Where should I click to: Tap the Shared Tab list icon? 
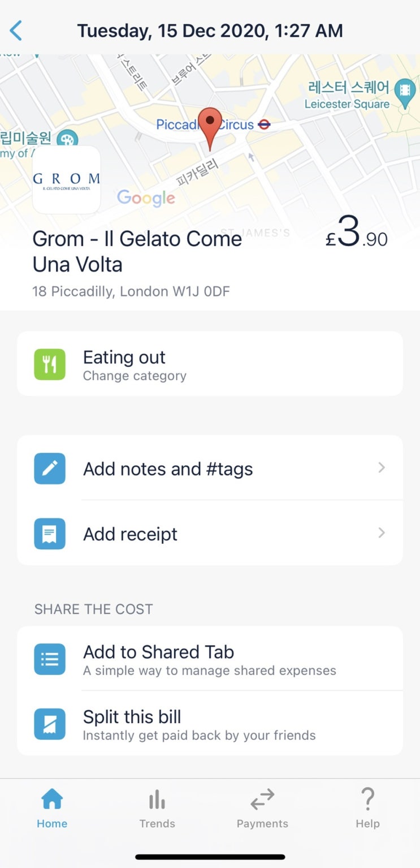[50, 659]
